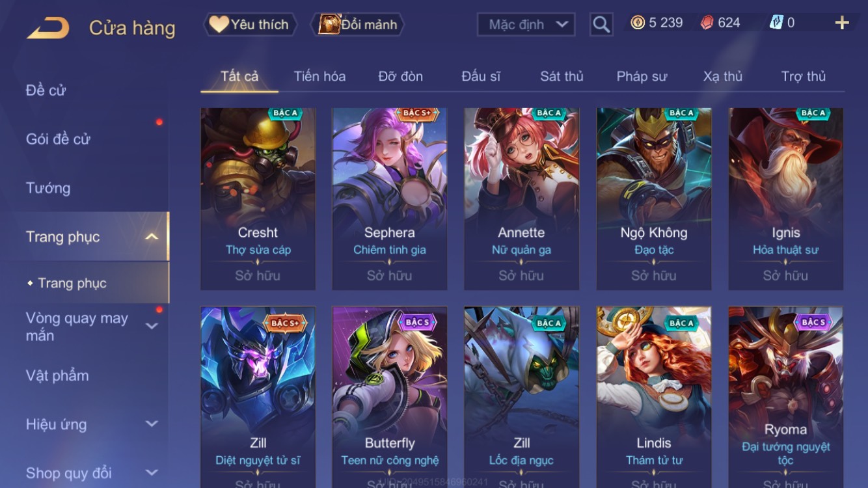Screen dimensions: 868x488
Task: Choose the Lindis Thám tử tư card
Action: coord(654,397)
